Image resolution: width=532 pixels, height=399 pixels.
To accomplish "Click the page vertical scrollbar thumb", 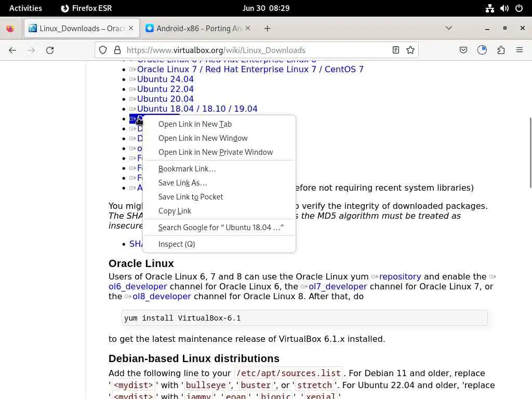I will [x=530, y=152].
